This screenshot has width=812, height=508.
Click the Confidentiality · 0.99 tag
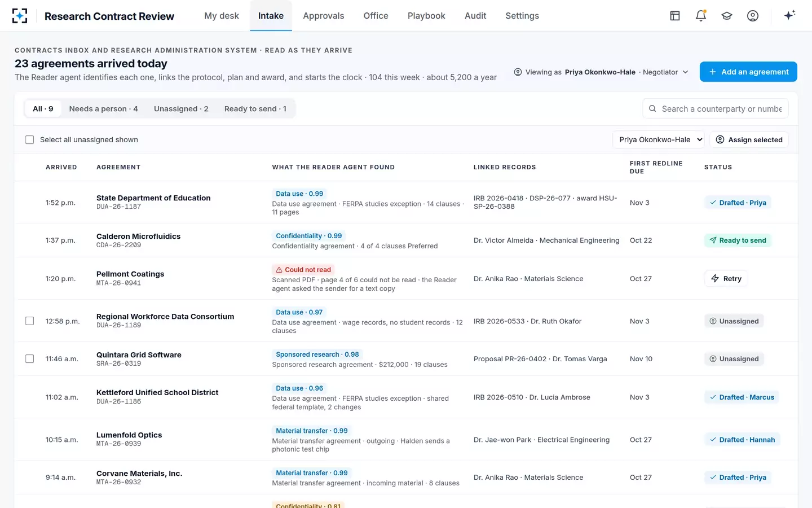coord(309,236)
